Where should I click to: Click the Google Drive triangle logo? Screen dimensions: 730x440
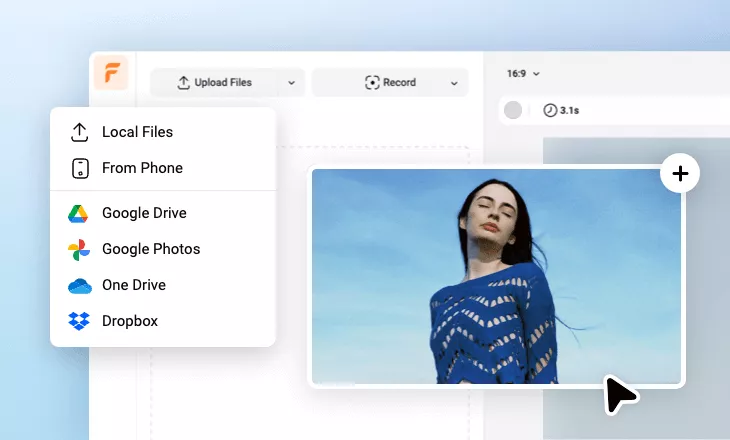coord(78,214)
